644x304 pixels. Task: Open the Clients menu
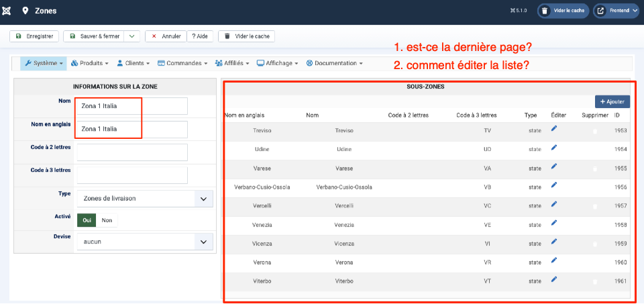pyautogui.click(x=133, y=63)
